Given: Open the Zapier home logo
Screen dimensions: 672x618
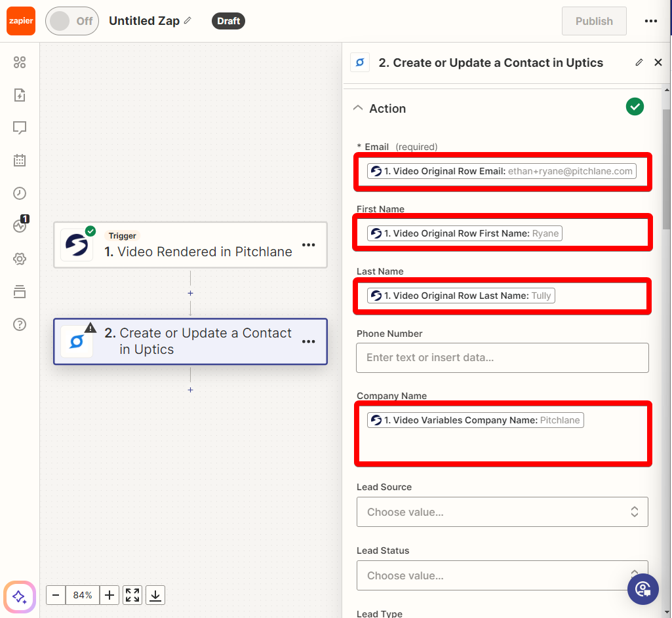Looking at the screenshot, I should pyautogui.click(x=21, y=21).
